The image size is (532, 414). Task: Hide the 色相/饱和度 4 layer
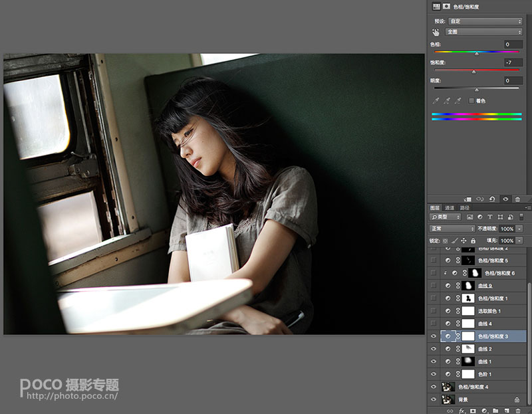click(x=434, y=387)
